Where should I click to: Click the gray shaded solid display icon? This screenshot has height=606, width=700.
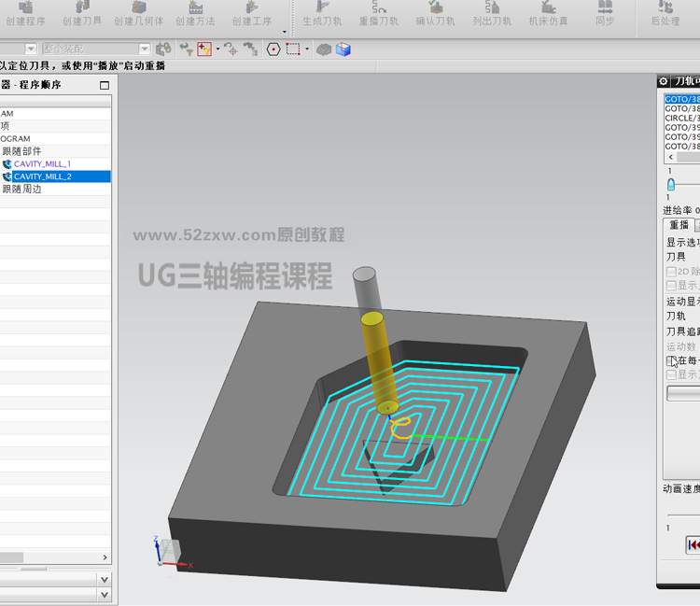pos(324,49)
